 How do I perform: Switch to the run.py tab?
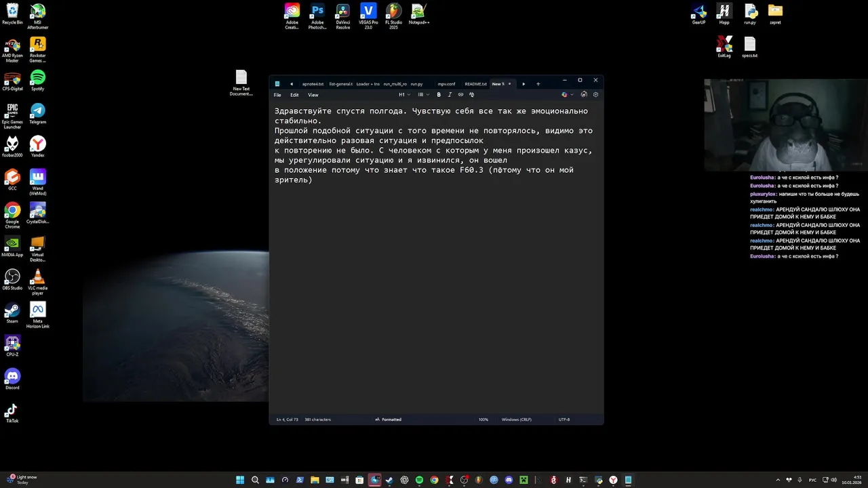coord(416,84)
